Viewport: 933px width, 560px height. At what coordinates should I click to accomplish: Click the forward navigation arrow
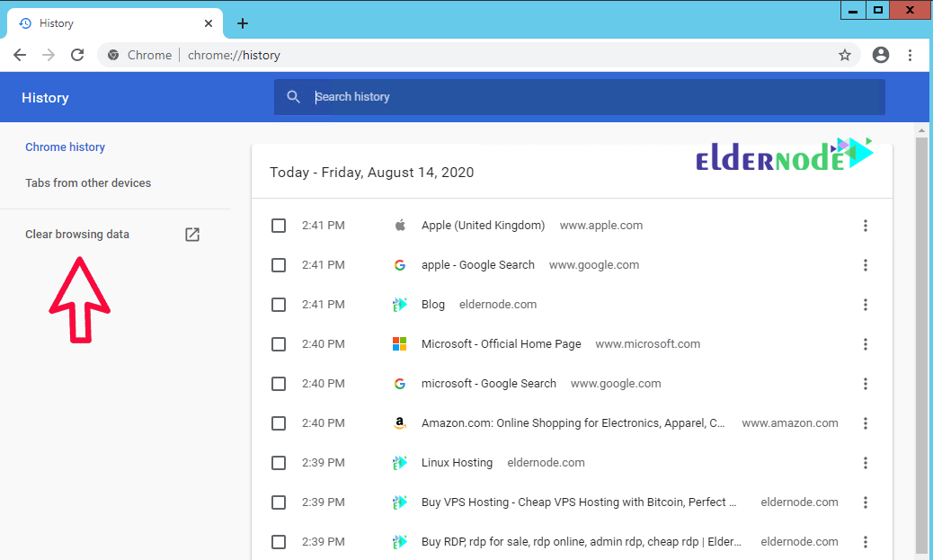pyautogui.click(x=49, y=56)
